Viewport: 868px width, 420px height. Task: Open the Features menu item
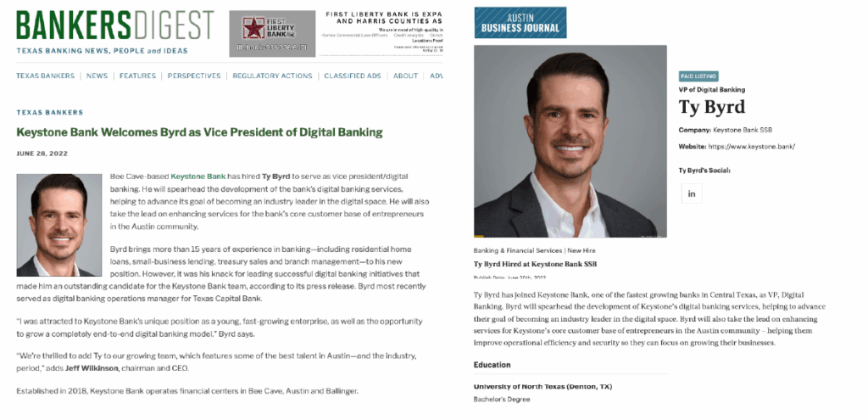click(x=138, y=76)
